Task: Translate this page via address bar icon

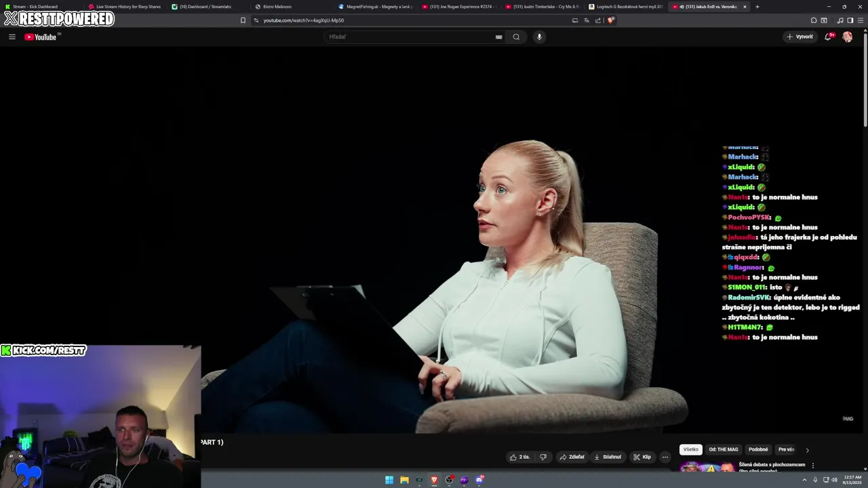Action: [x=587, y=20]
